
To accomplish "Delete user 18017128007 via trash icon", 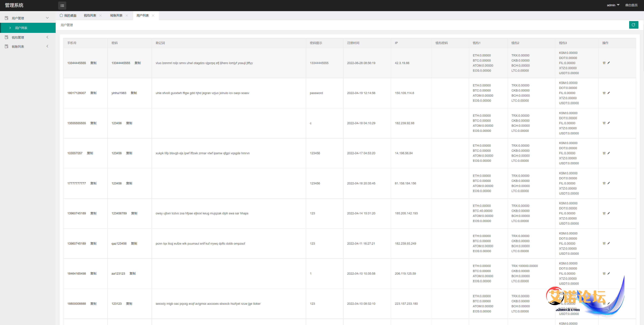I will [x=604, y=93].
